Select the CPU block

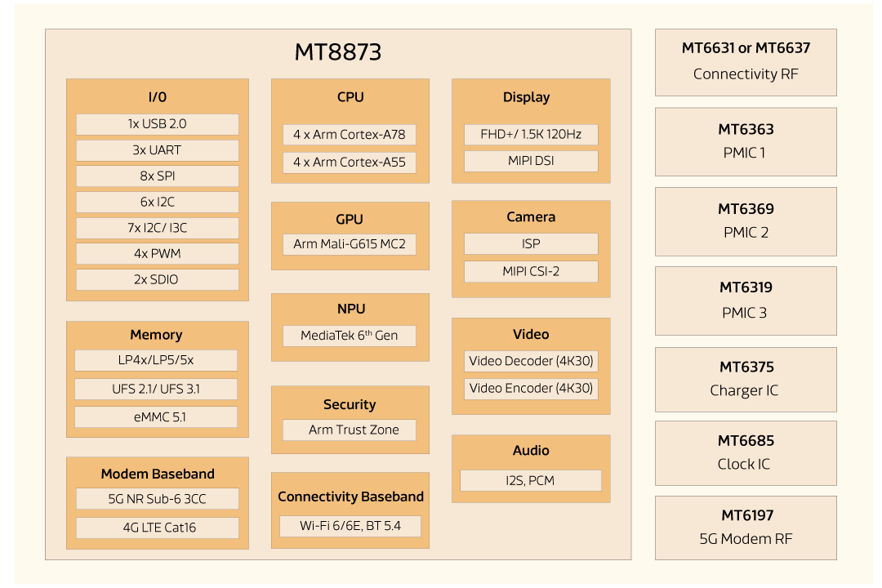tap(350, 96)
